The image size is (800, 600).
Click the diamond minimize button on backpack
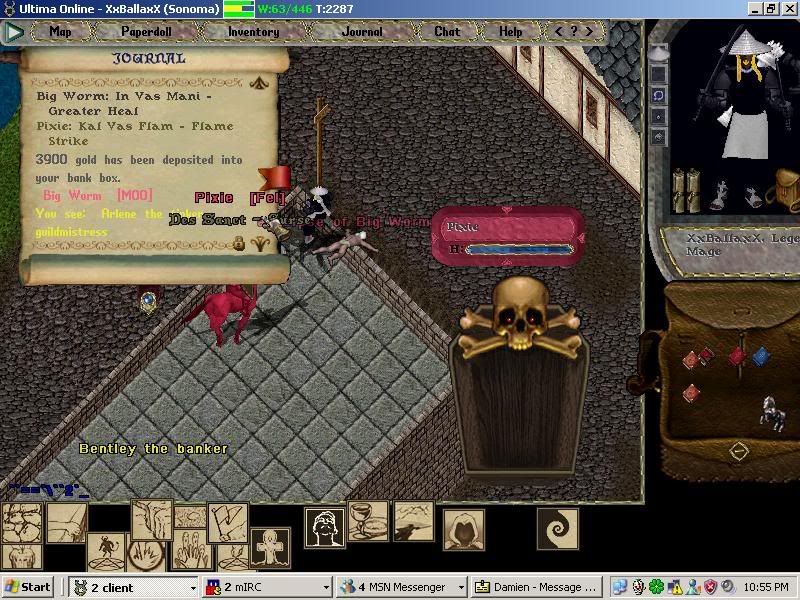(738, 451)
